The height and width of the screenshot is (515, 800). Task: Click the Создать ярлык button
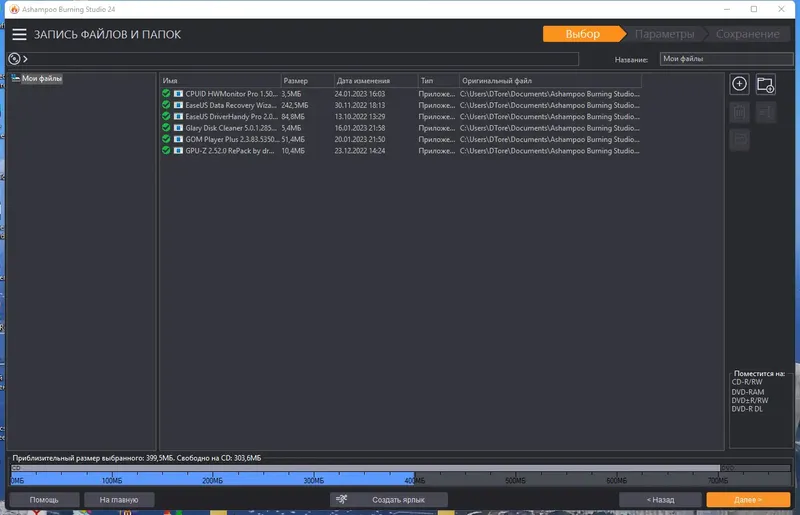(389, 500)
